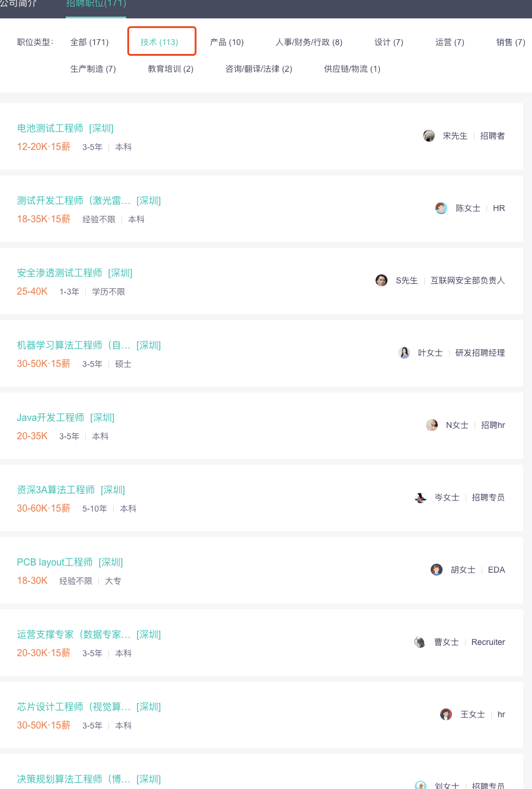Click 叶女士's avatar image

404,353
